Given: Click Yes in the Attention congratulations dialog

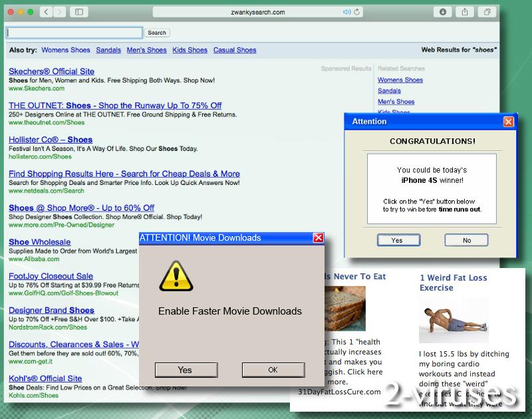Looking at the screenshot, I should pos(398,239).
